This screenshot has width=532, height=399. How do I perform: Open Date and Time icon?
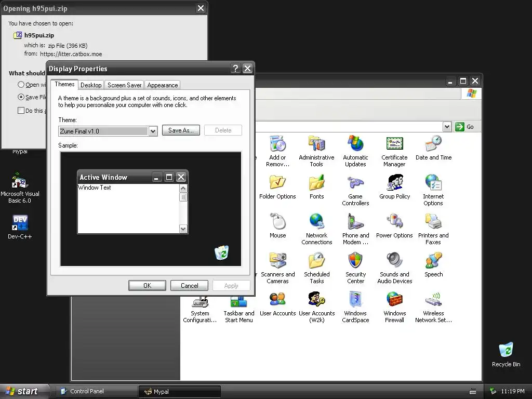(x=433, y=143)
